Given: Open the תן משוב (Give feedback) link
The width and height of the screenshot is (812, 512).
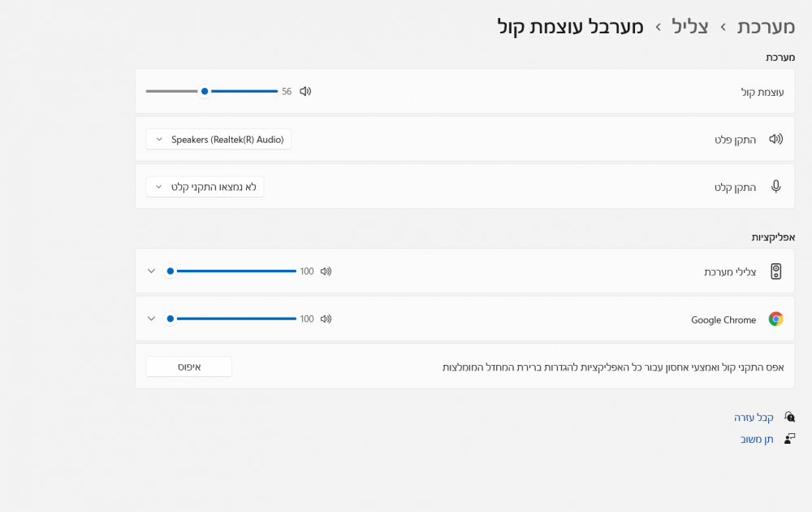Looking at the screenshot, I should [757, 440].
